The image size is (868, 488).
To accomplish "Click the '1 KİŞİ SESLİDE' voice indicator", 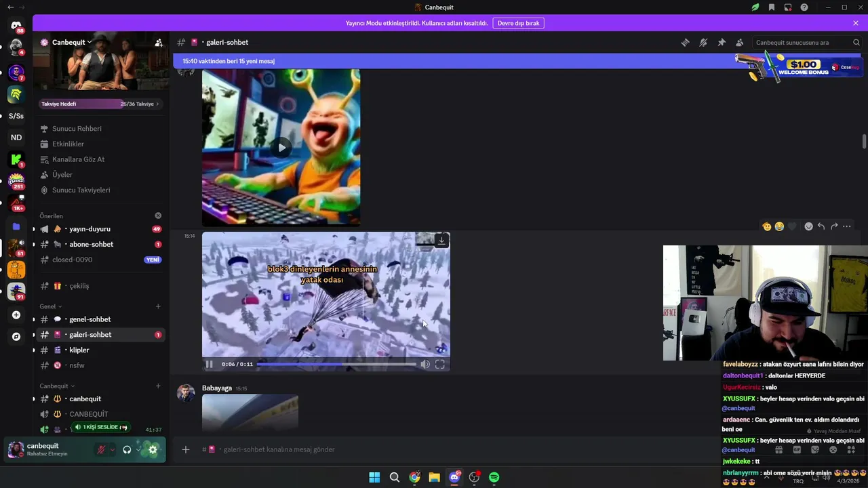I will click(x=100, y=427).
